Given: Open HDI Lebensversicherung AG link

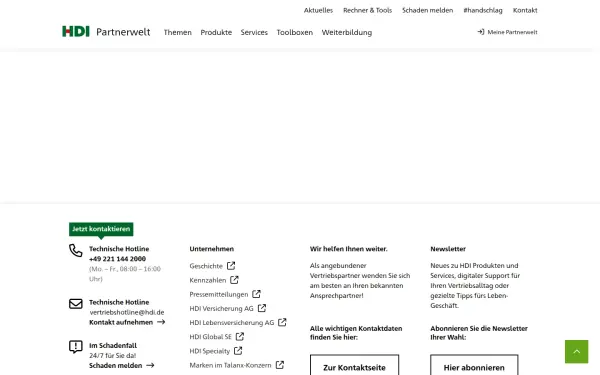Looking at the screenshot, I should (232, 323).
